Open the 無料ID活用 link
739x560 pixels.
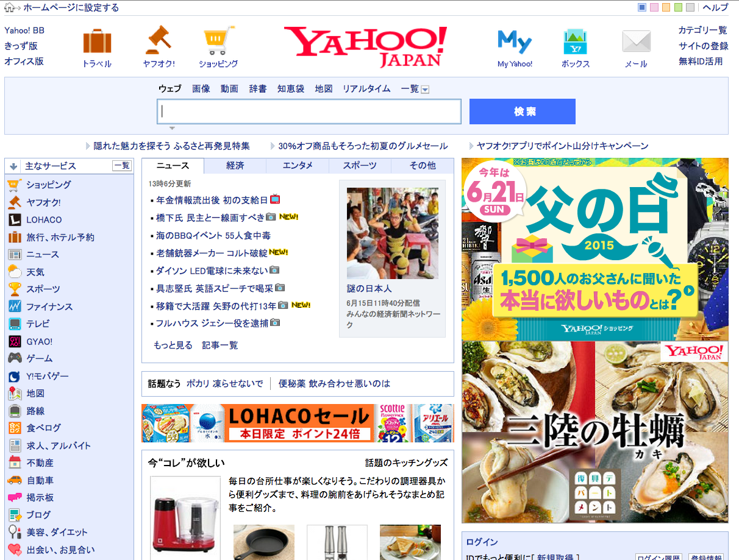(701, 61)
